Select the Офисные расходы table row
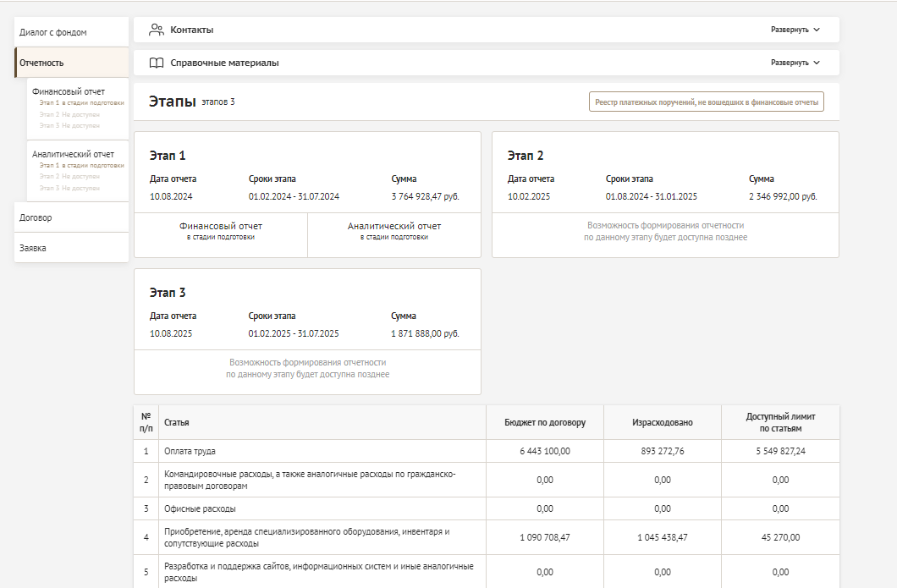Screen dimensions: 897x588 pos(200,508)
